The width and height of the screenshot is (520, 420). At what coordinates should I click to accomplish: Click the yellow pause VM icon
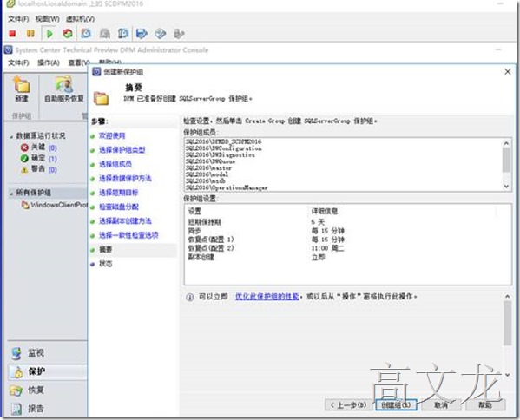click(x=30, y=34)
